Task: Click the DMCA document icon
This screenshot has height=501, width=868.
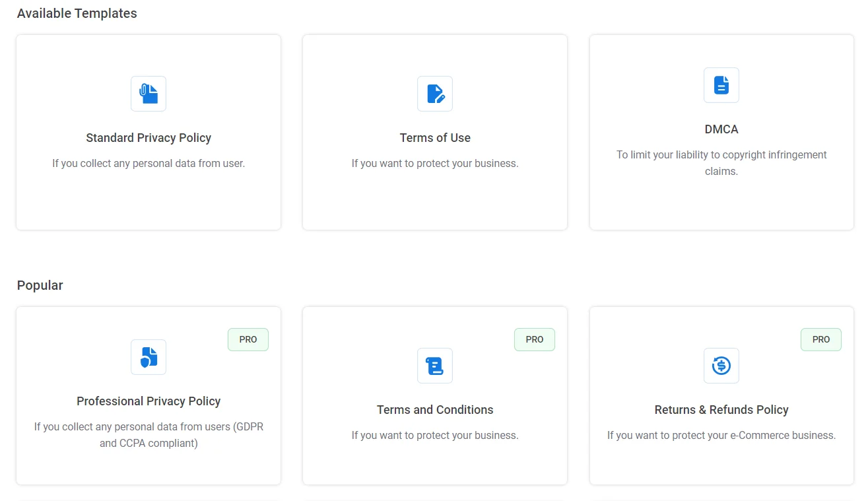Action: 721,84
